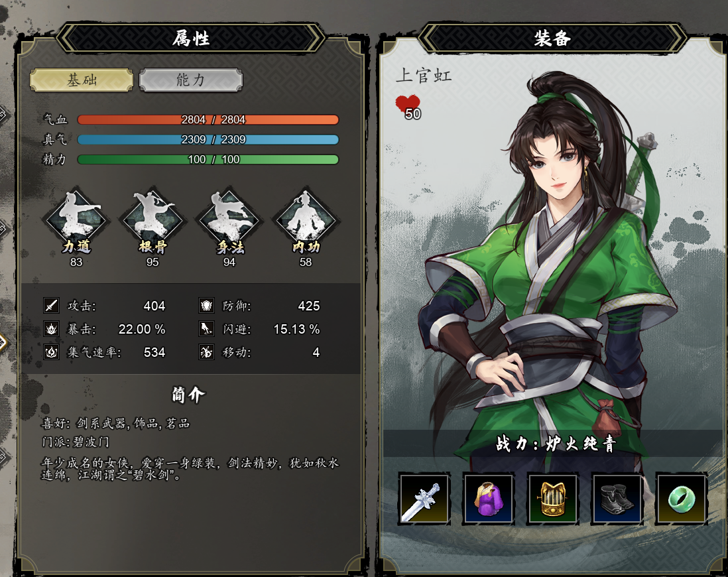The height and width of the screenshot is (577, 728).
Task: Click the black boots equipment slot
Action: pyautogui.click(x=617, y=499)
